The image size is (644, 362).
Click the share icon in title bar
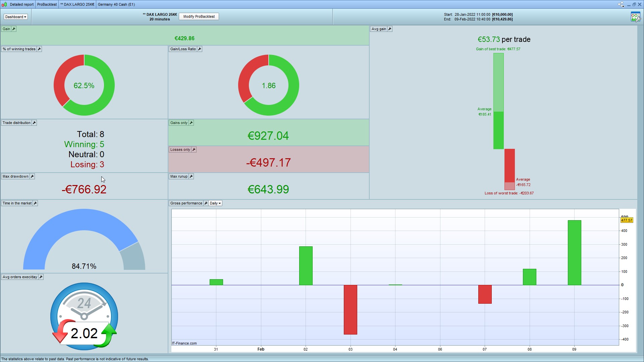[621, 4]
